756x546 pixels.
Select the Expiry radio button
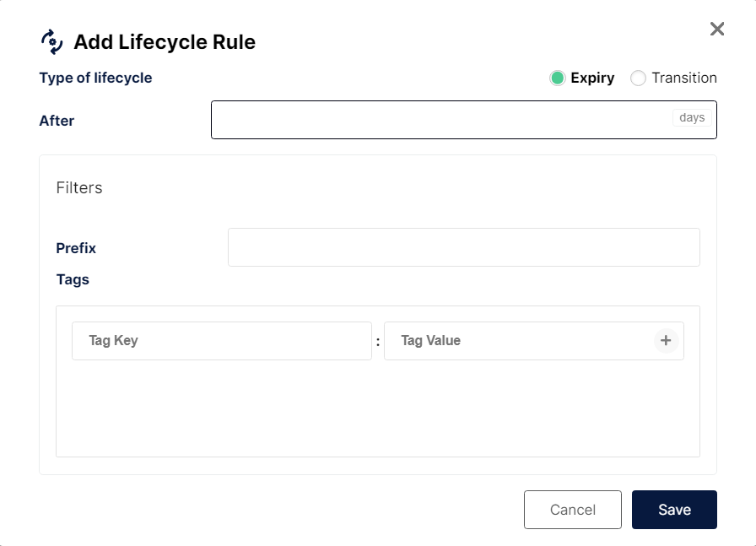[557, 78]
